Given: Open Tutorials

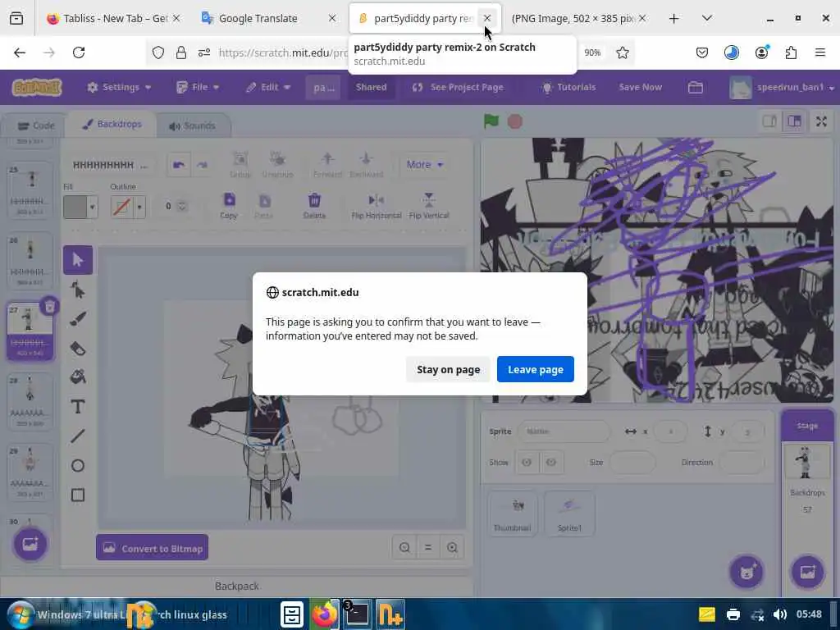Looking at the screenshot, I should point(568,87).
